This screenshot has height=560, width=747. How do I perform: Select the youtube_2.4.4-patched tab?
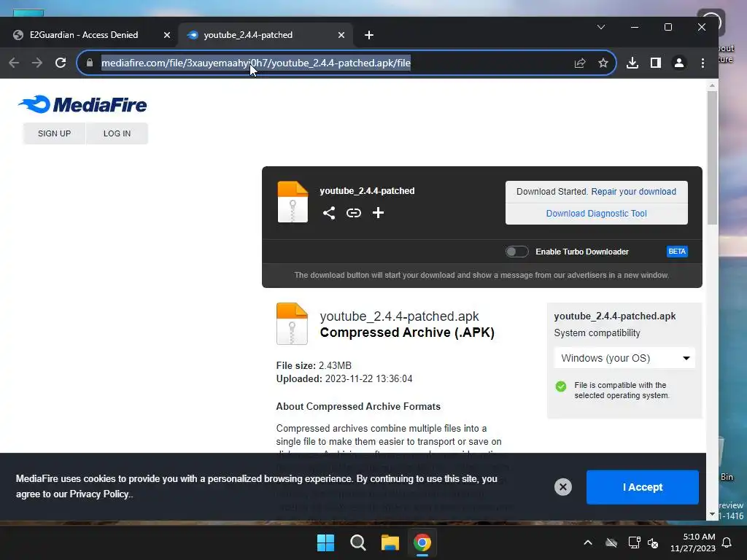[x=248, y=35]
